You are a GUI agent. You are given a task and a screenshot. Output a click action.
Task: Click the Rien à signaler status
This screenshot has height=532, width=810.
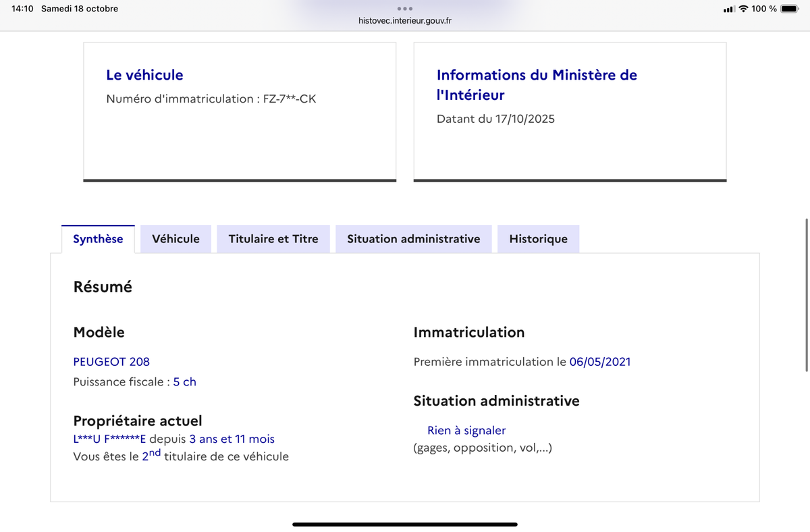(x=466, y=431)
